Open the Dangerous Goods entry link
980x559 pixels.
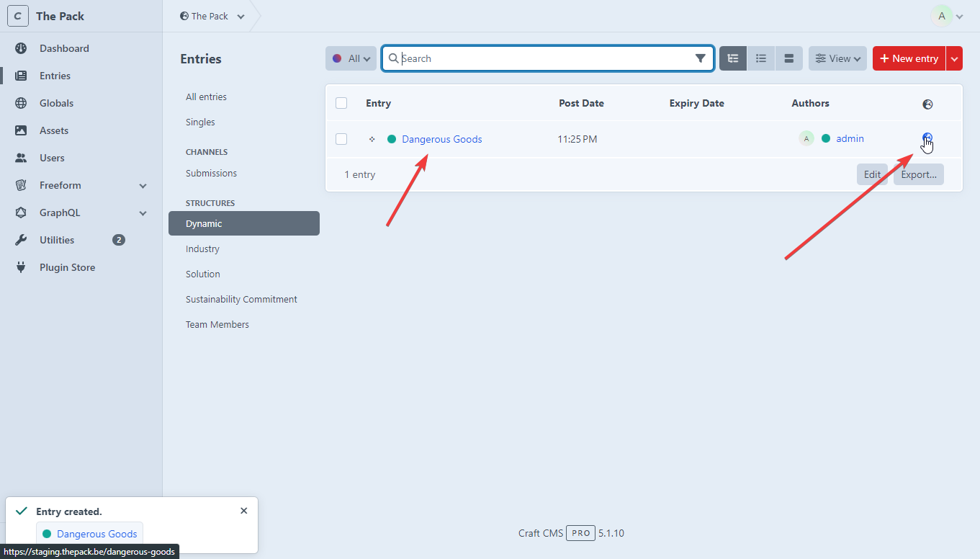pos(441,139)
